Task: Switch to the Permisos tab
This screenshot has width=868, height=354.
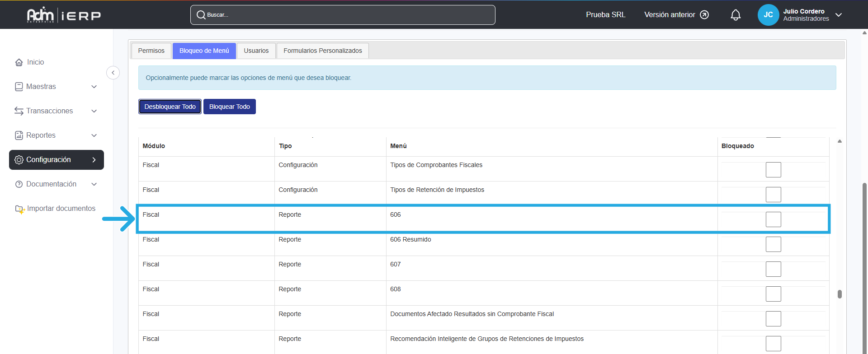Action: 151,51
